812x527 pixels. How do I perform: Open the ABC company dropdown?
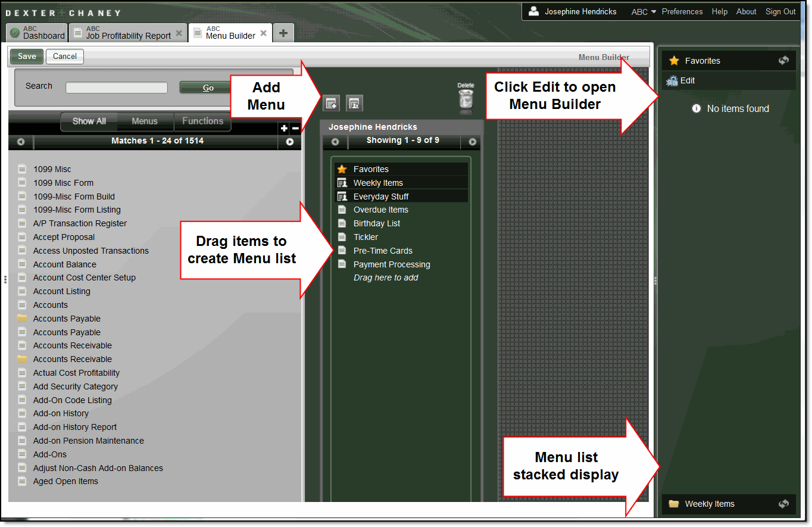click(x=644, y=12)
